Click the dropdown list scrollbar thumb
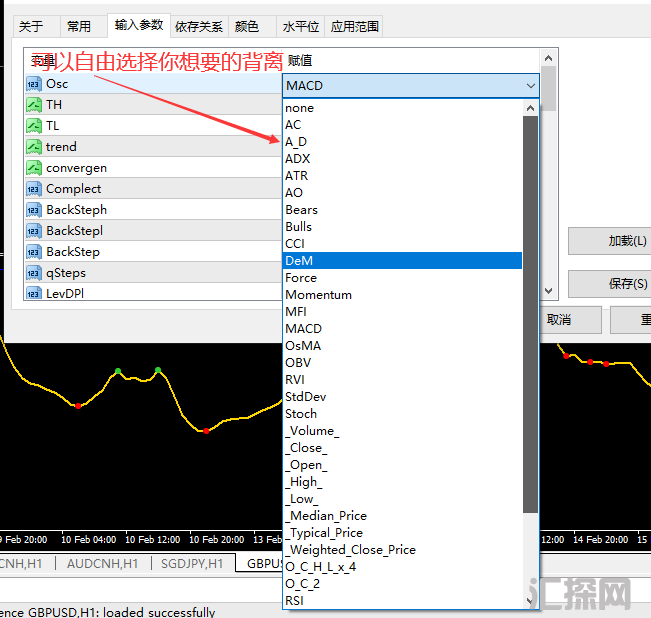 coord(530,315)
